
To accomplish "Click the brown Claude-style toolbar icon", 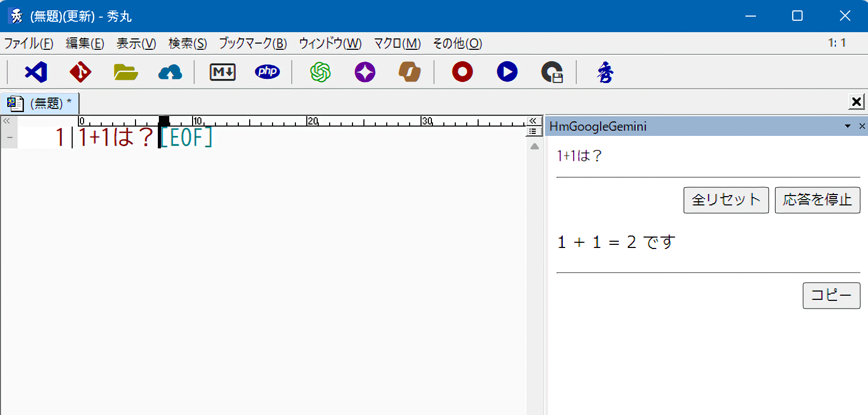I will [410, 72].
